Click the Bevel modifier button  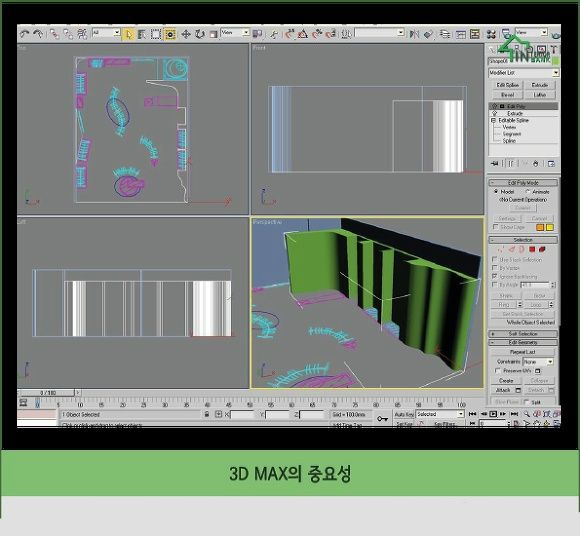tap(508, 95)
